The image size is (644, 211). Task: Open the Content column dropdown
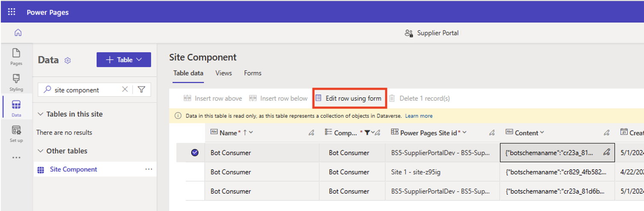tap(542, 133)
